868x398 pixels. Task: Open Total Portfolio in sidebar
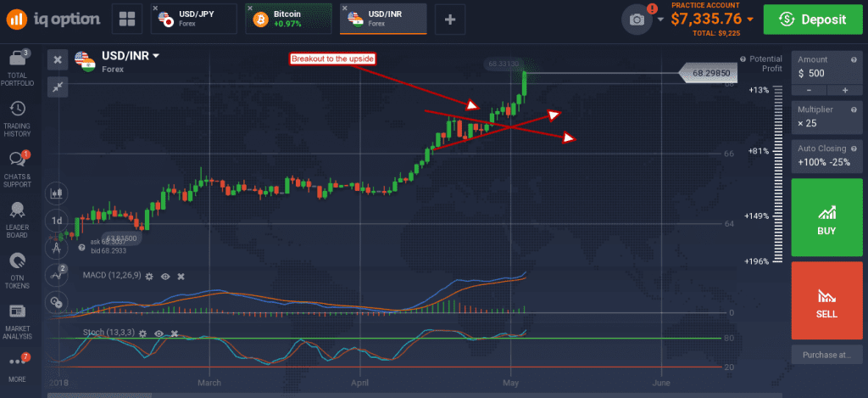click(x=19, y=68)
